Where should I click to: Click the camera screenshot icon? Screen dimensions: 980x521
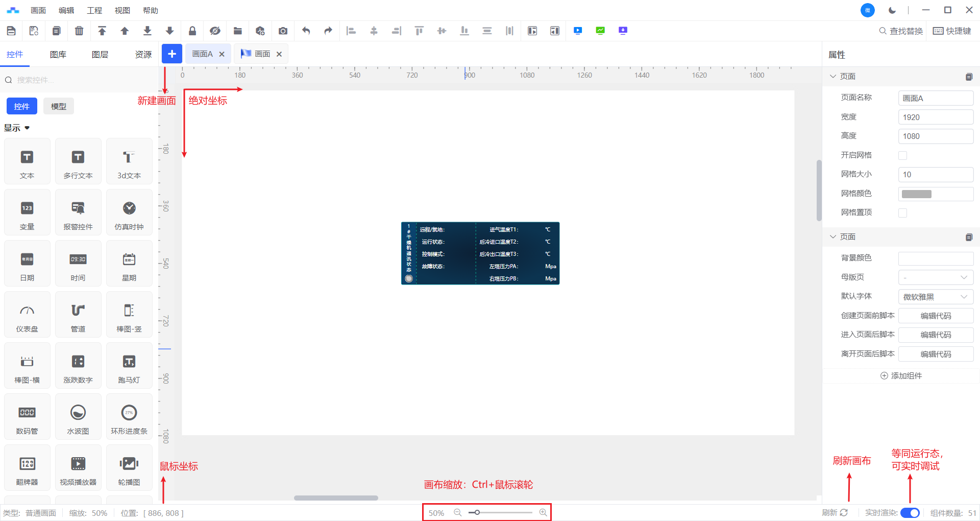pyautogui.click(x=283, y=31)
